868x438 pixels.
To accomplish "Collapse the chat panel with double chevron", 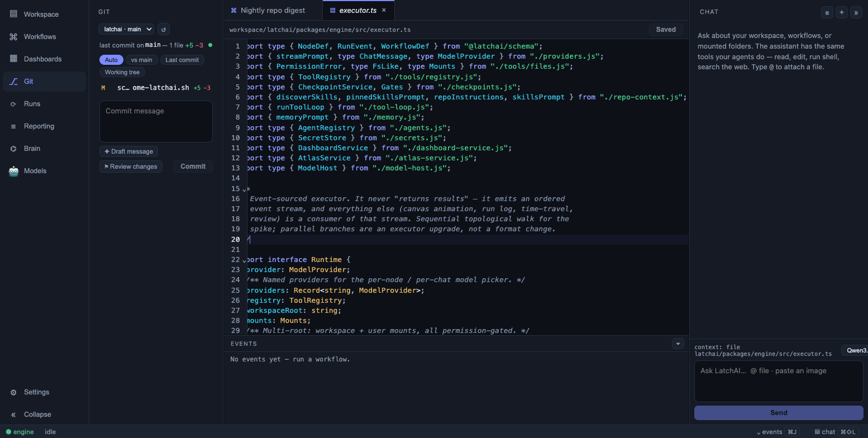I will tap(856, 12).
